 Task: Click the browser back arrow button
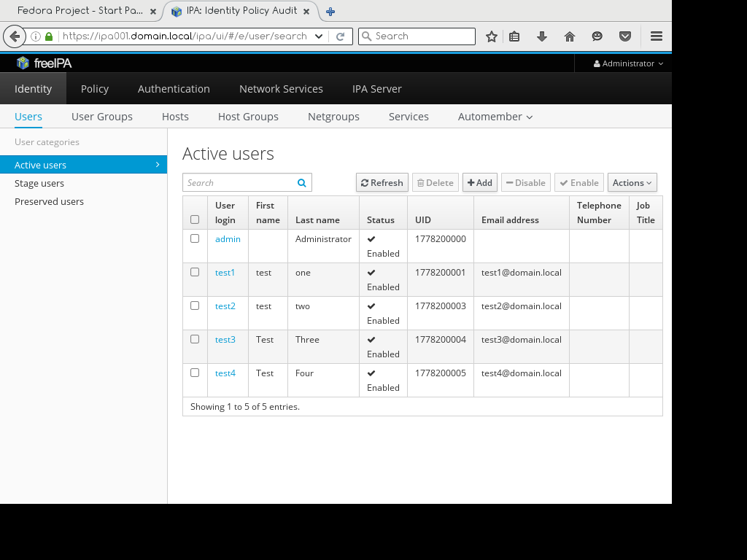click(x=15, y=36)
